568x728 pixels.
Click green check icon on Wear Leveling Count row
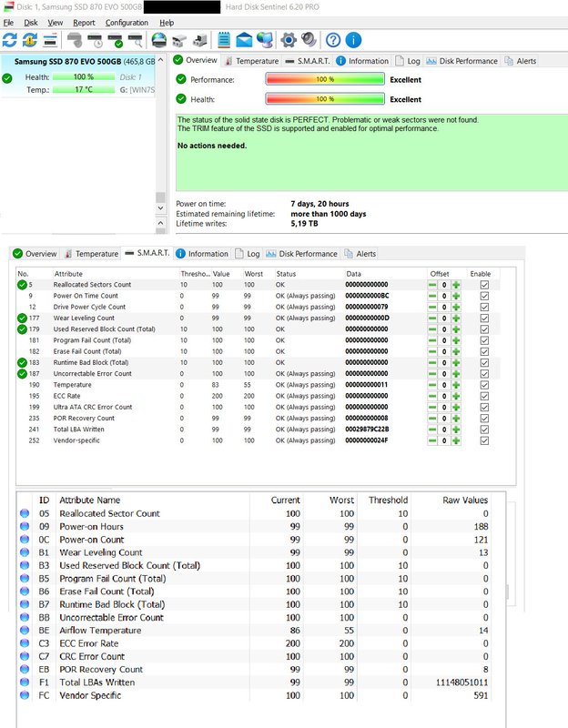(x=22, y=318)
